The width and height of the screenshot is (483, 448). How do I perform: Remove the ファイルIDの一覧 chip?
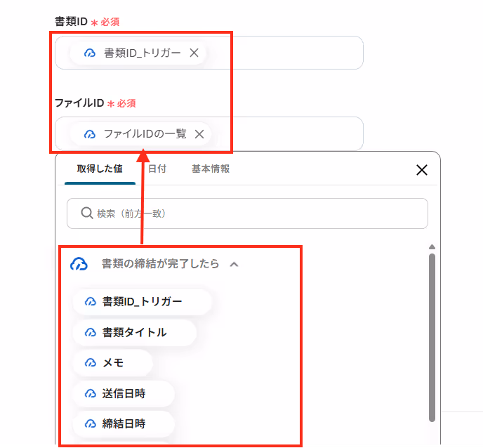coord(199,134)
